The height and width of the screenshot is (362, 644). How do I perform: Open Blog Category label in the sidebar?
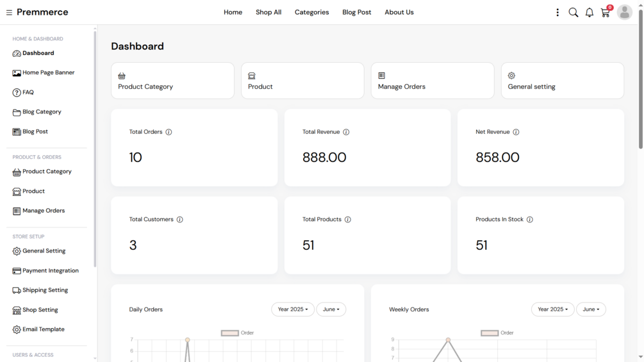point(42,112)
